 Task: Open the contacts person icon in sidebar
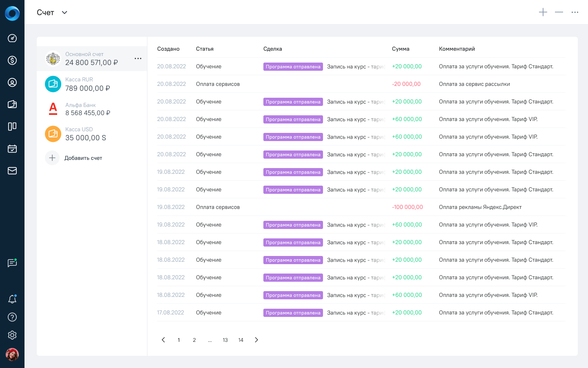coord(12,82)
